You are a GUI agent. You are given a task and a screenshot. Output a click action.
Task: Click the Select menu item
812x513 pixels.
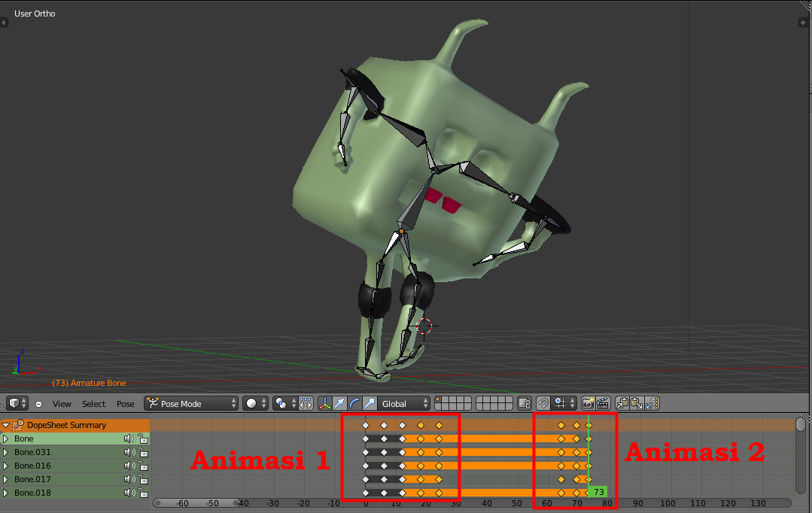point(93,404)
